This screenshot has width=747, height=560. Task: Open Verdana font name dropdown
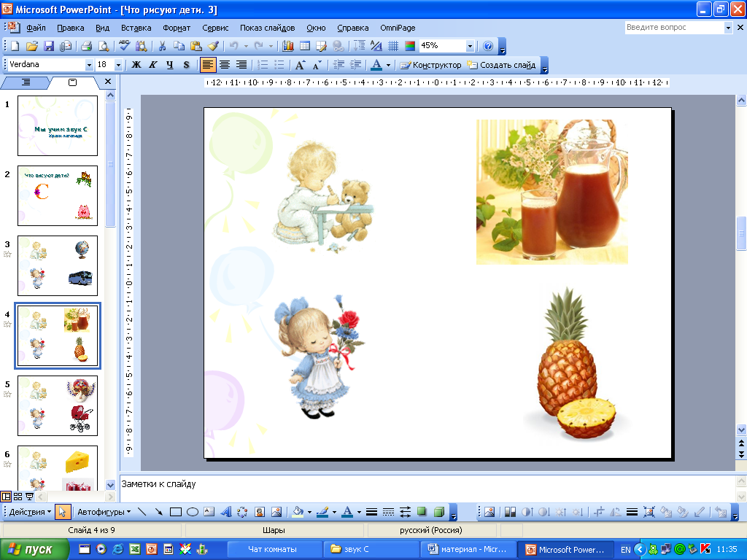coord(89,65)
